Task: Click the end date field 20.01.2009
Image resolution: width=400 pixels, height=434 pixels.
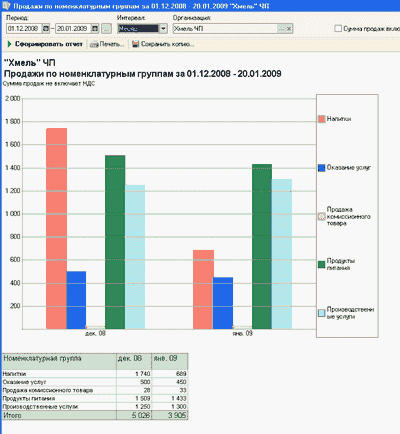Action: [x=73, y=29]
